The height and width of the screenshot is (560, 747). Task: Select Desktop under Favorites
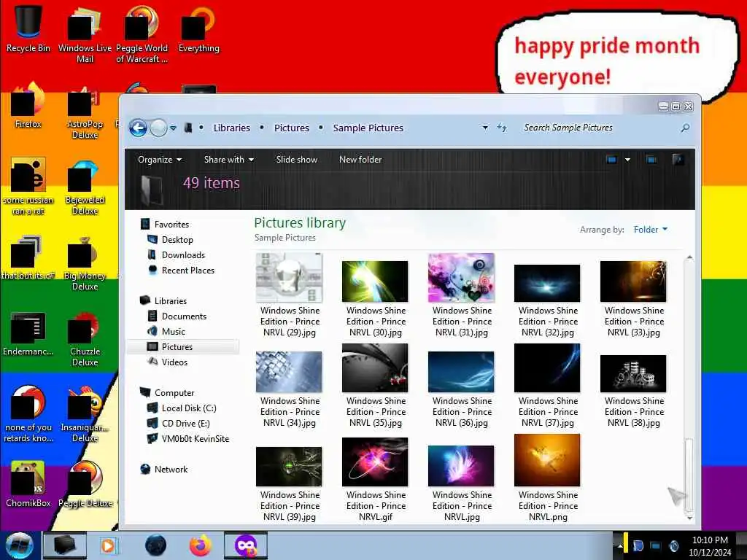pos(177,239)
